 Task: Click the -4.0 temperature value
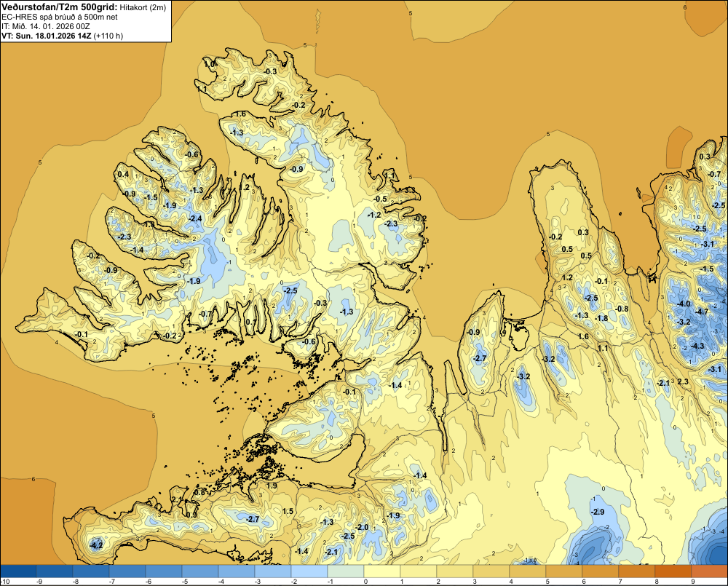click(x=684, y=304)
